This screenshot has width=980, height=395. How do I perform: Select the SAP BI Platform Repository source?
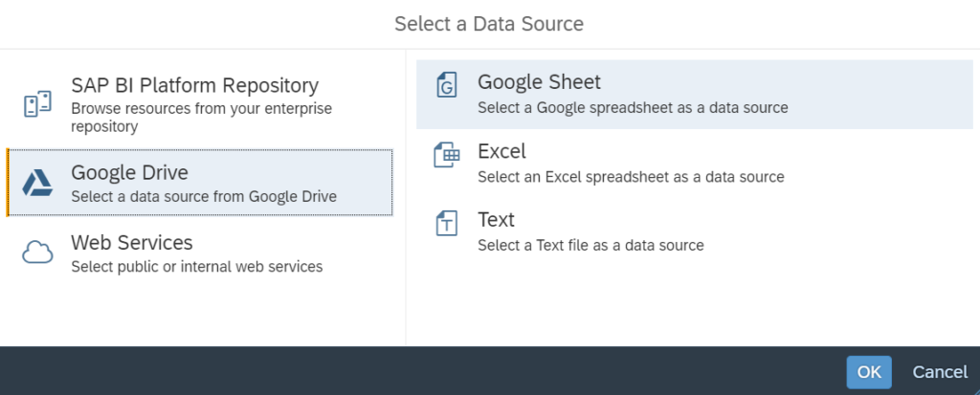tap(195, 85)
